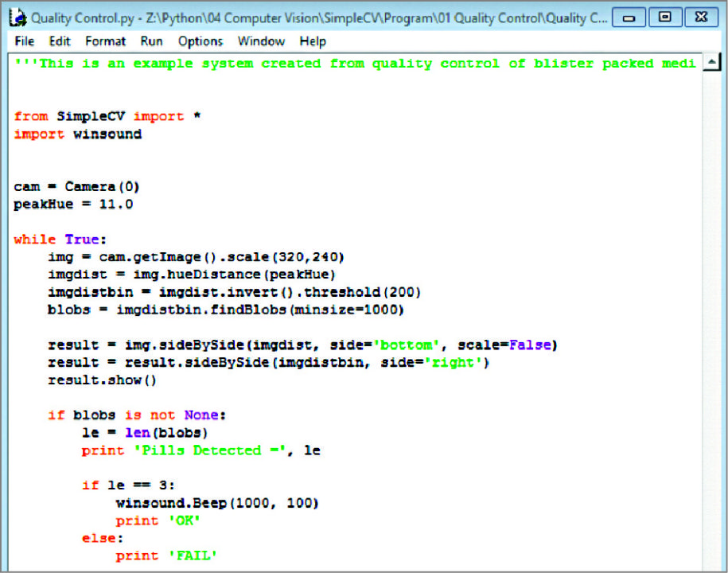Click the 'while True:' statement
Image resolution: width=728 pixels, height=573 pixels.
60,240
